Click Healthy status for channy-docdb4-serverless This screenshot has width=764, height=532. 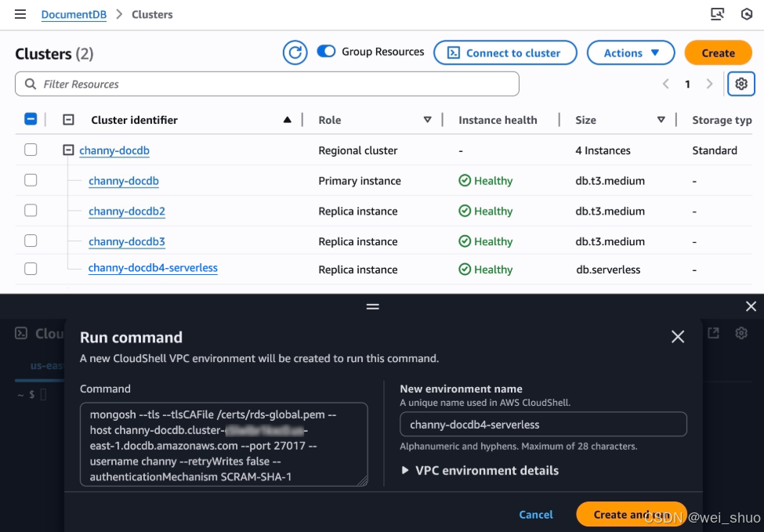pos(485,270)
